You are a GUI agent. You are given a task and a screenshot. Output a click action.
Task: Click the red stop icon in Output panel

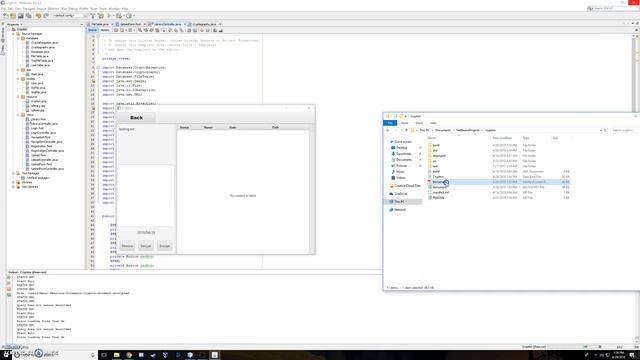coord(9,289)
